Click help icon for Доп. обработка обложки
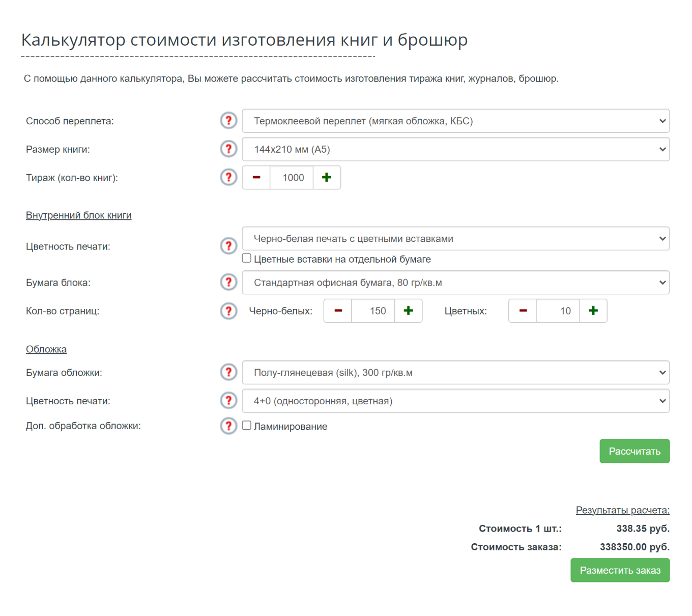Screen dimensions: 692x616 tap(228, 426)
